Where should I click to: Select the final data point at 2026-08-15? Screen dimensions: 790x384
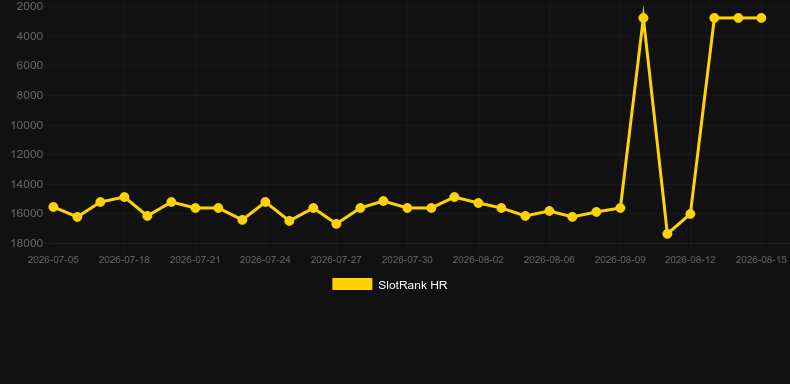(x=761, y=18)
